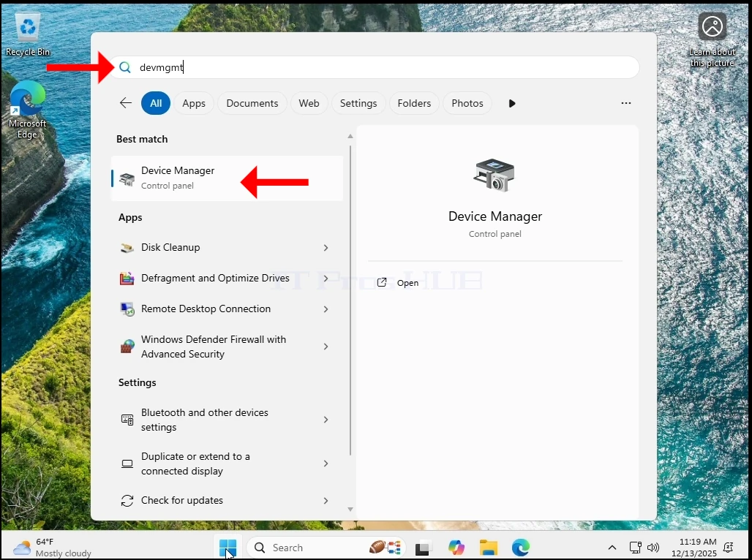Image resolution: width=752 pixels, height=560 pixels.
Task: Expand Defragment and Optimize Drives chevron
Action: [x=326, y=279]
